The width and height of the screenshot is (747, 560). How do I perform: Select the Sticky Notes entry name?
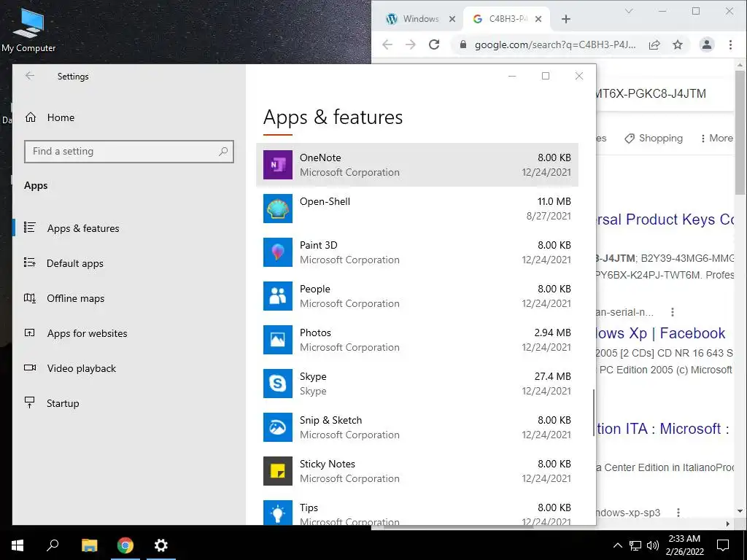click(328, 464)
